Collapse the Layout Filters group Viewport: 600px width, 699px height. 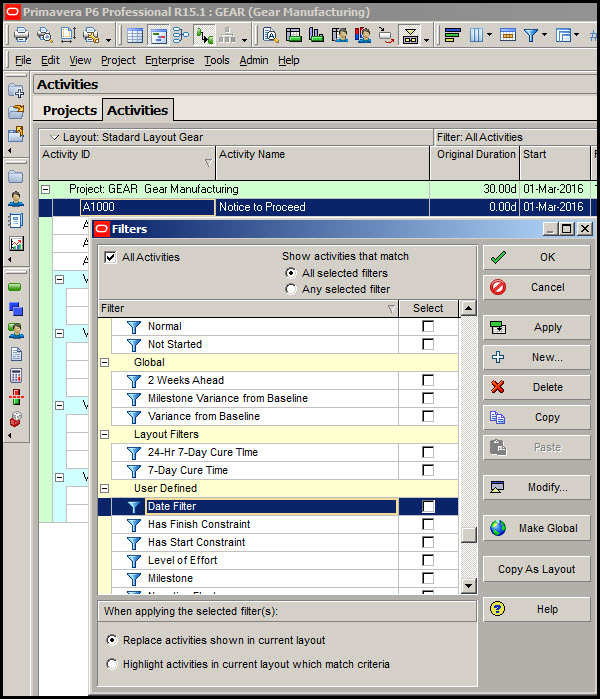104,434
